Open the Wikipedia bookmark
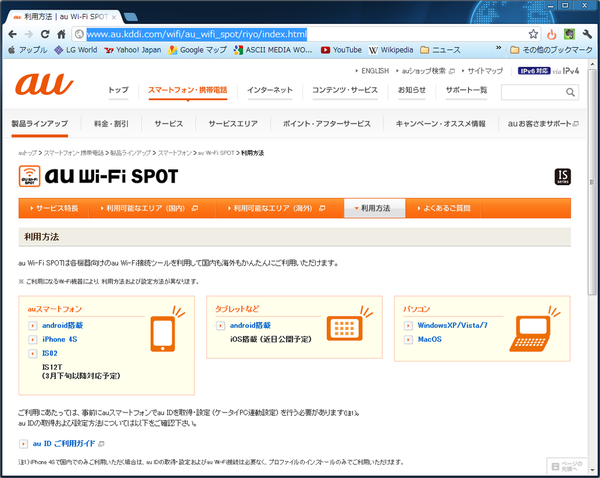 point(391,50)
